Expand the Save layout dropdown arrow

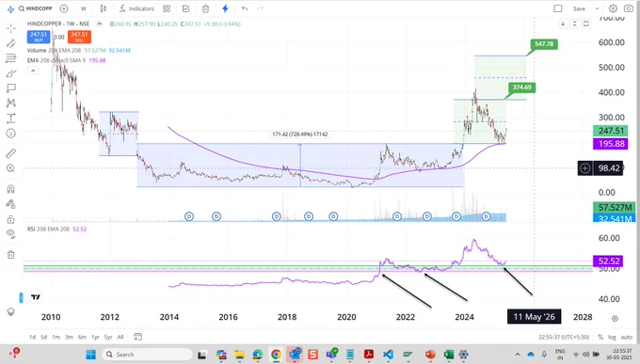[x=597, y=8]
